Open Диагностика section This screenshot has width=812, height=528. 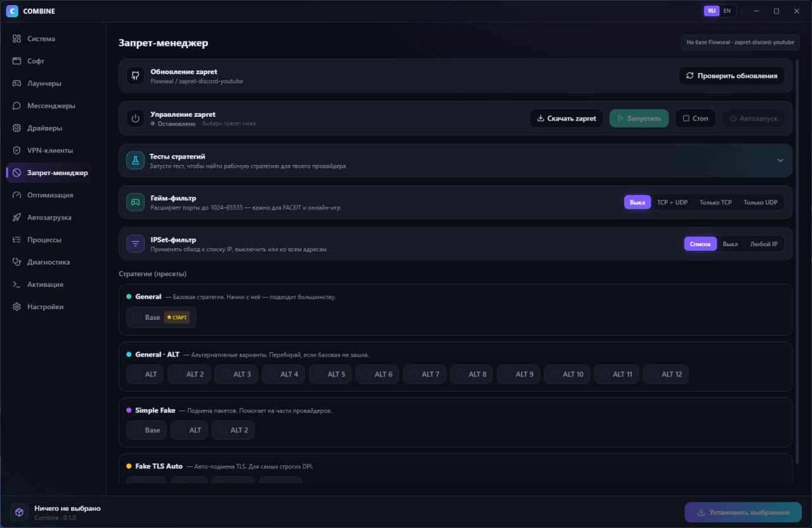pos(53,262)
